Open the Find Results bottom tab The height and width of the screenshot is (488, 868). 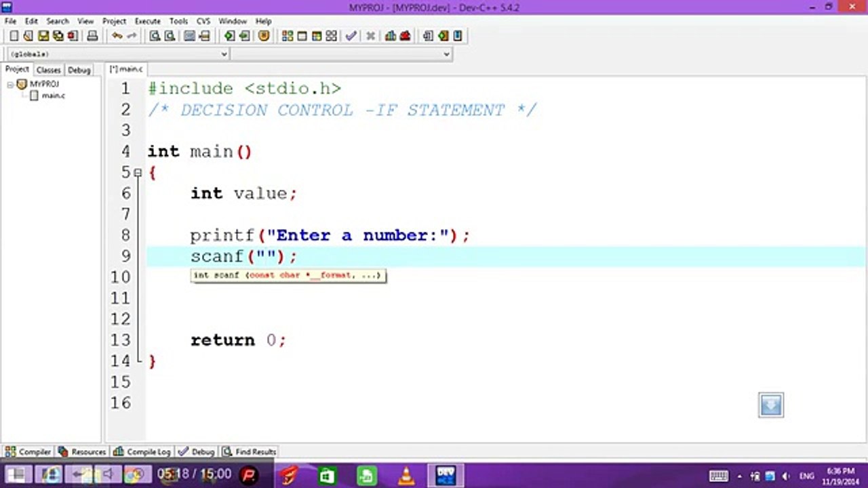pos(249,451)
